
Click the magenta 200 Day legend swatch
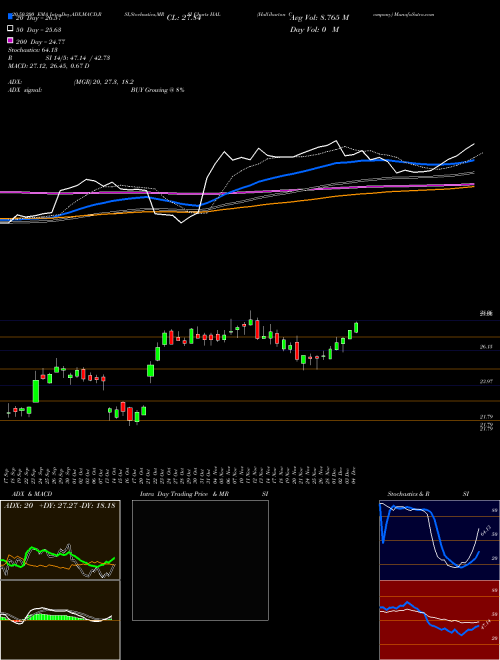tap(10, 40)
